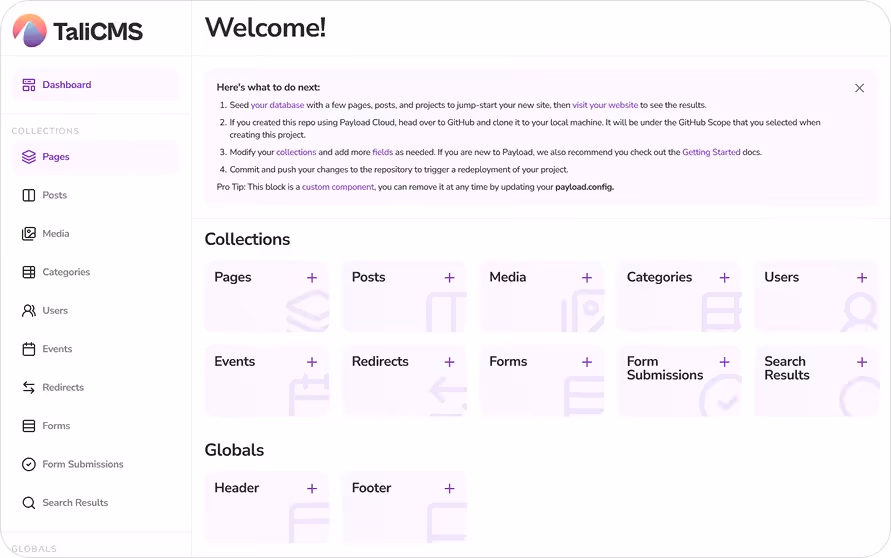Image resolution: width=891 pixels, height=558 pixels.
Task: Add a new Page with plus icon
Action: click(312, 277)
